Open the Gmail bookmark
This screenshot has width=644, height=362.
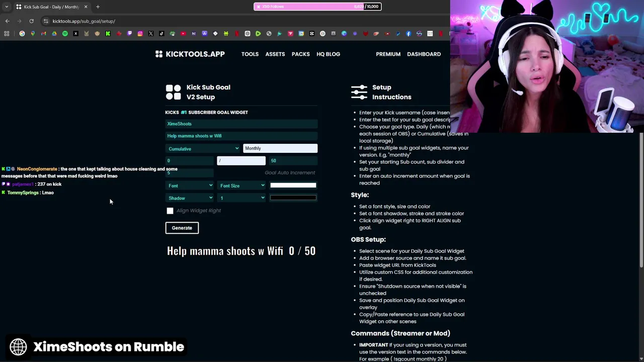click(x=43, y=34)
